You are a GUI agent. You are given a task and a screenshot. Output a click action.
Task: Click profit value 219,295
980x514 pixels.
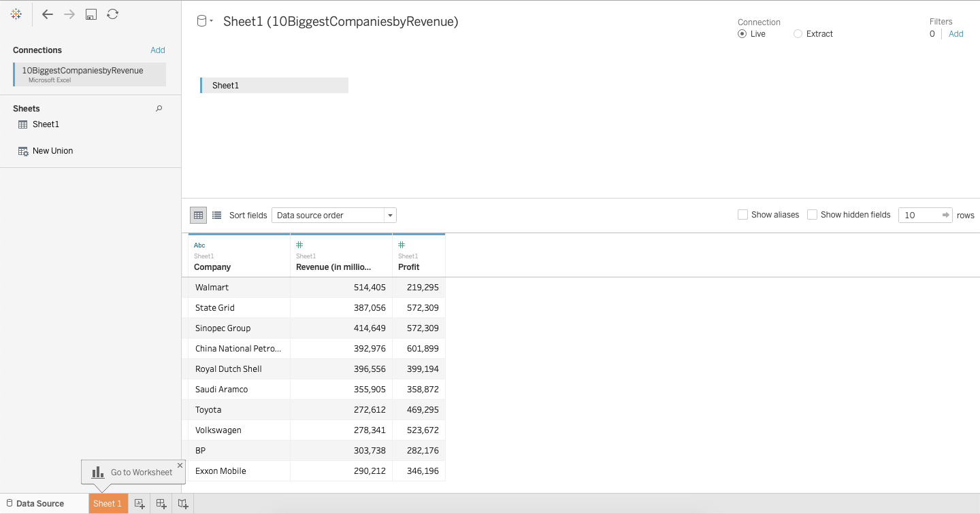click(x=423, y=288)
